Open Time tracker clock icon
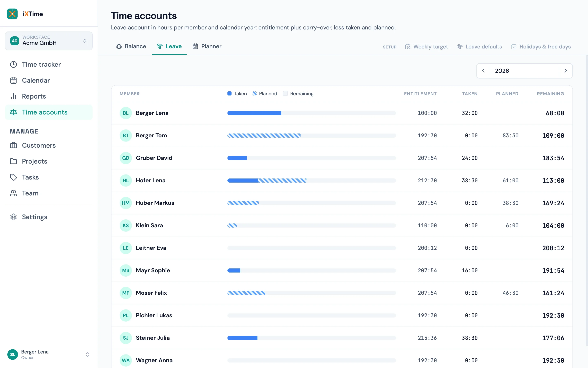Screen dimensions: 588x368 point(13,64)
